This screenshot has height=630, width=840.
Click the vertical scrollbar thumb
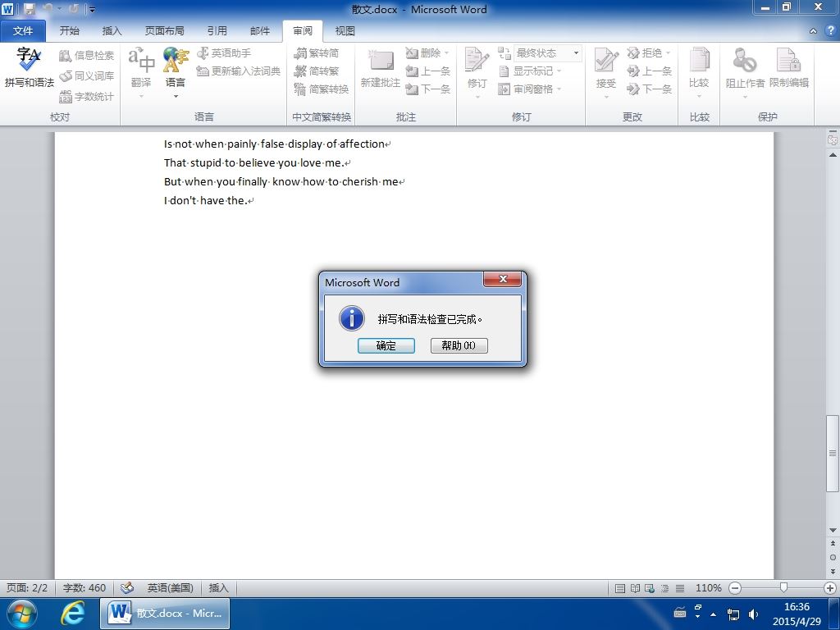tap(833, 453)
